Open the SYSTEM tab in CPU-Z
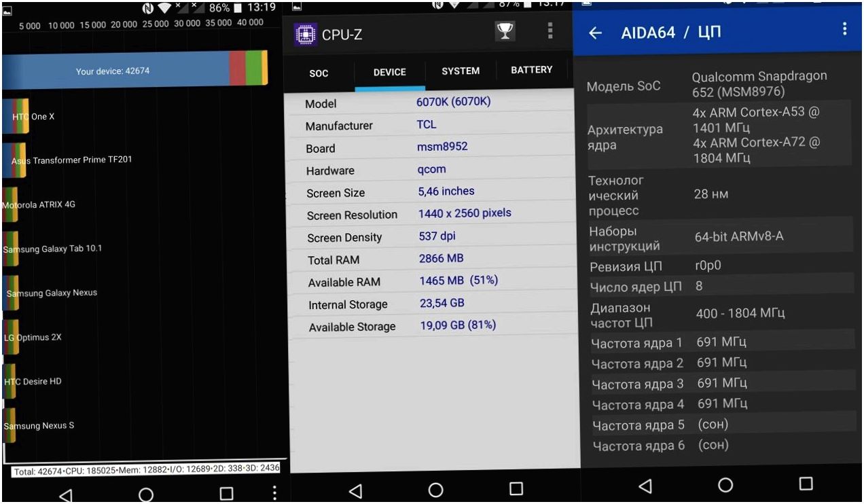The height and width of the screenshot is (504, 864). point(461,71)
